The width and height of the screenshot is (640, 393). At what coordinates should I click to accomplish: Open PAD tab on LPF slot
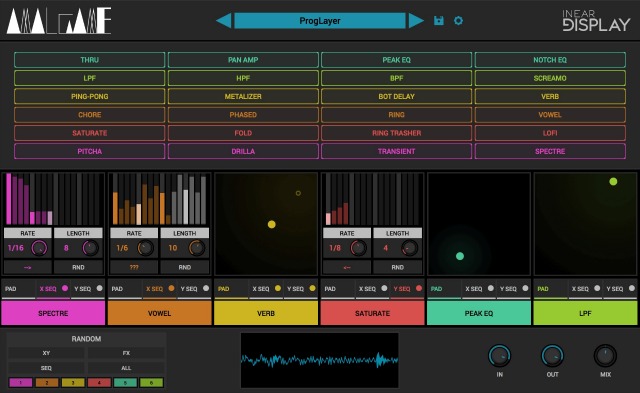click(551, 289)
